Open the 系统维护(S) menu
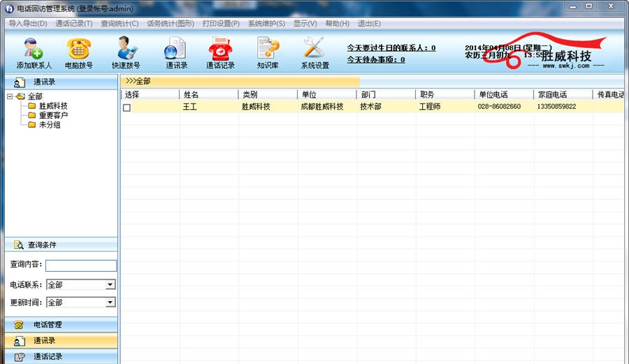The image size is (629, 364). [266, 23]
